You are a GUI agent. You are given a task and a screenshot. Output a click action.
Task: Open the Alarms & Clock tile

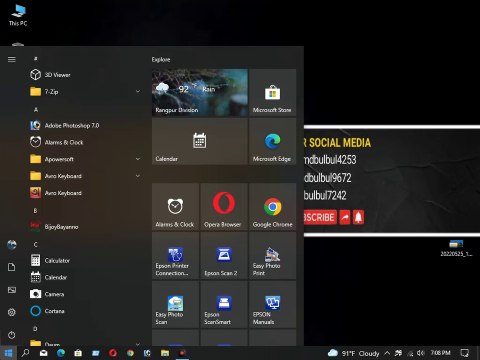[175, 207]
